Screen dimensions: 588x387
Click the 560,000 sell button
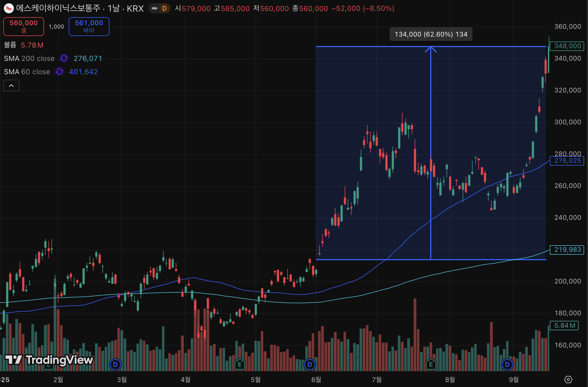click(24, 26)
